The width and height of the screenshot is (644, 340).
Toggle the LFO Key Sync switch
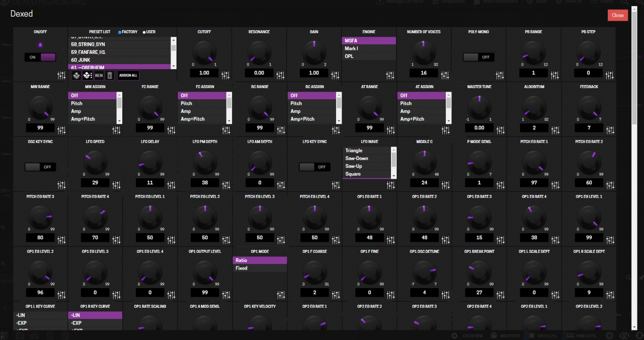[314, 167]
